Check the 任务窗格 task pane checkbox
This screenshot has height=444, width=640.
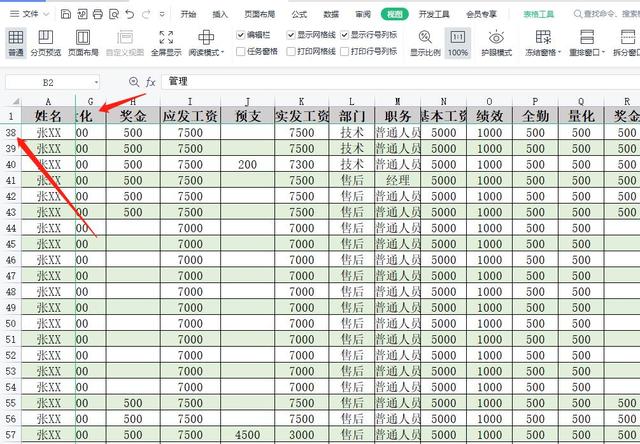240,51
